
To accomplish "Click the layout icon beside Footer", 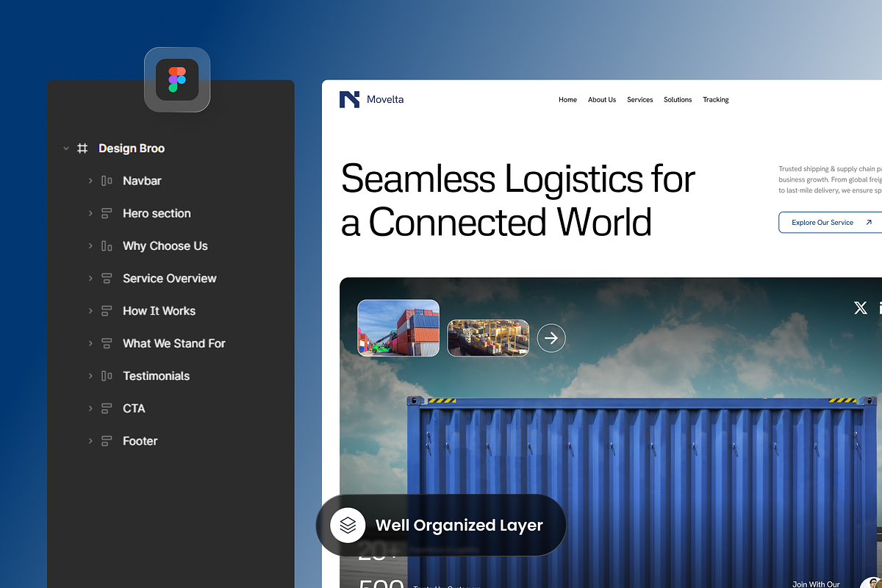I will click(107, 441).
